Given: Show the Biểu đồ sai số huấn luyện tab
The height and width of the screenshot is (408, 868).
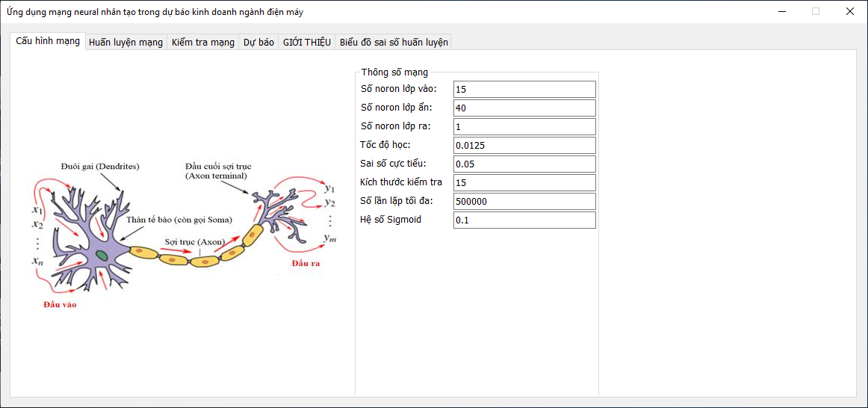Looking at the screenshot, I should coord(394,43).
